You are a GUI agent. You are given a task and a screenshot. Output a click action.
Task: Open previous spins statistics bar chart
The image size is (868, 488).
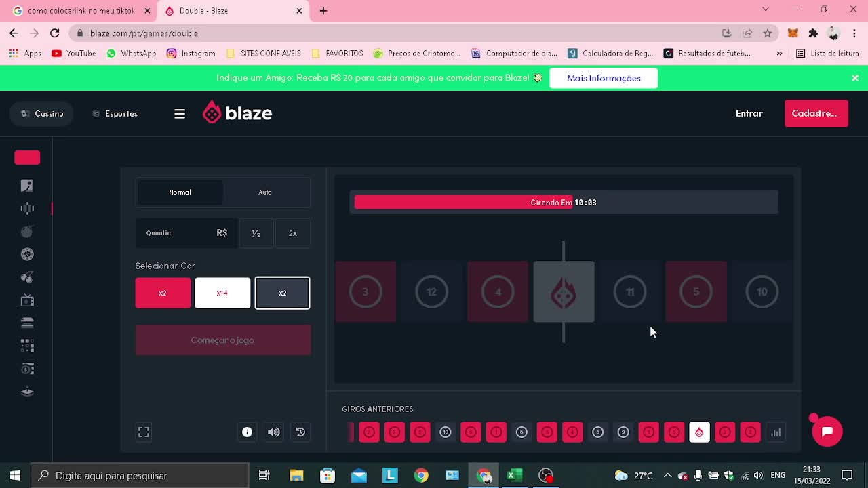coord(776,432)
